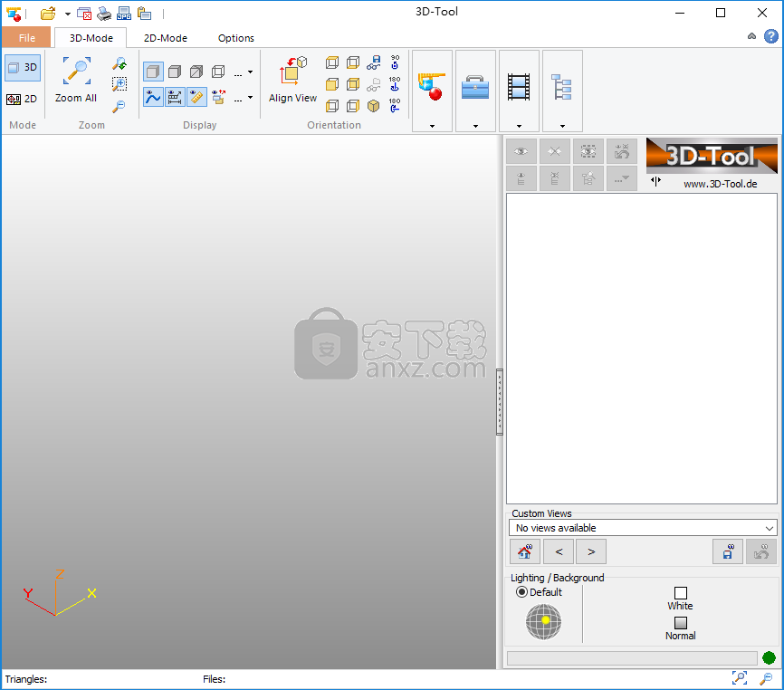Select the wireframe orientation cube right of bottom-left one
Screen dimensions: 784x690
click(353, 106)
